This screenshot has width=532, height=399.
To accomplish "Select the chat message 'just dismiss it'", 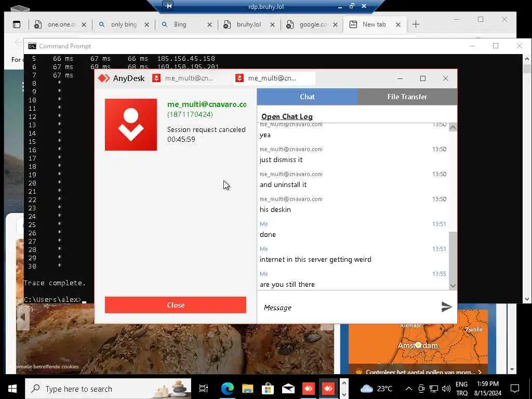I will 281,159.
